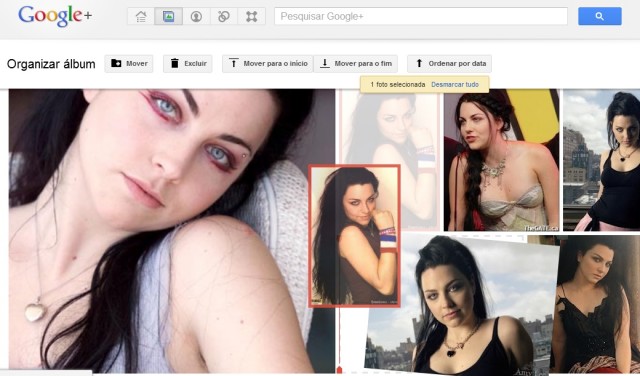Open the Profile icon in navigation bar
Viewport: 640px width, 376px height.
coord(196,16)
